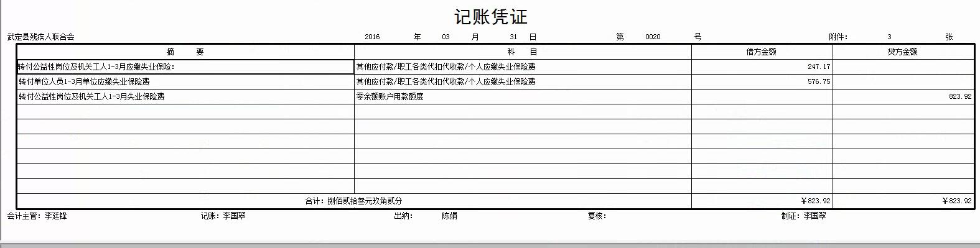Click second-row account cell 个人应缴失业保险费

tap(523, 81)
